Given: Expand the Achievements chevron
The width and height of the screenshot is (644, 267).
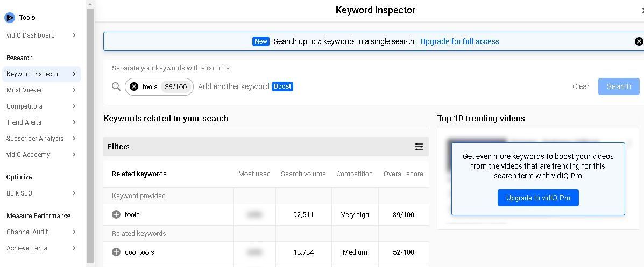Looking at the screenshot, I should coord(74,248).
